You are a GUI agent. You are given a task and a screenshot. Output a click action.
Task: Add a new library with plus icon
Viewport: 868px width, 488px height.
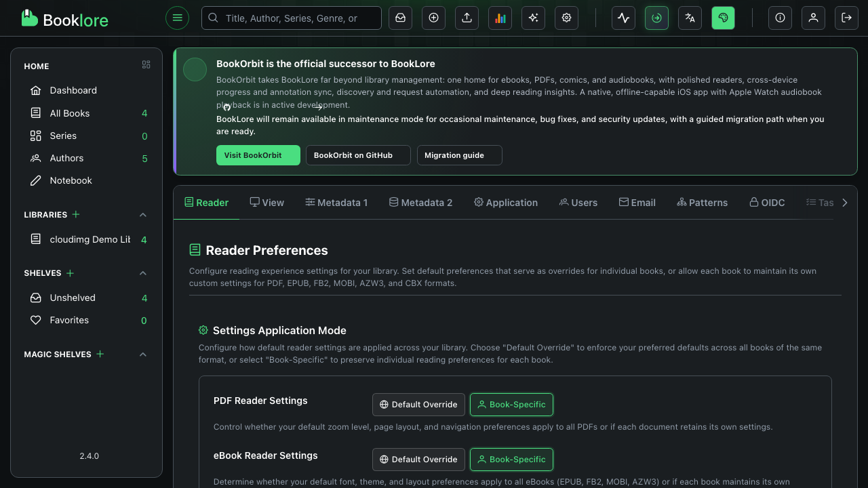pos(76,214)
